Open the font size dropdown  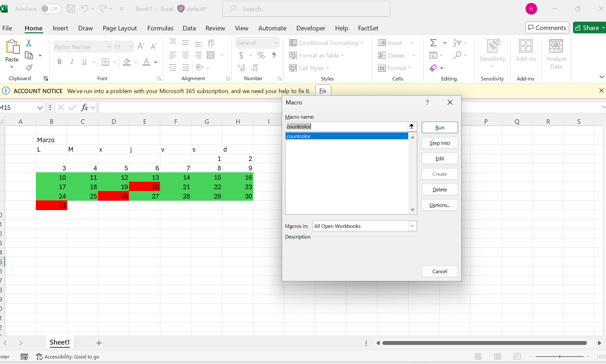(130, 47)
